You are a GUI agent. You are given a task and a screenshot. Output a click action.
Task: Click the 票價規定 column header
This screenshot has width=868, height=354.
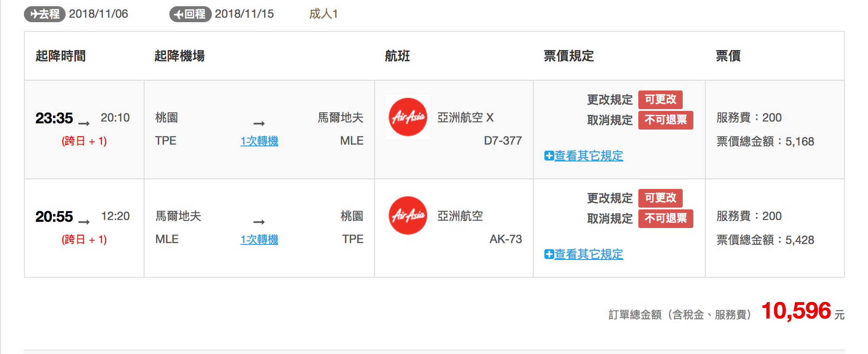(x=568, y=56)
